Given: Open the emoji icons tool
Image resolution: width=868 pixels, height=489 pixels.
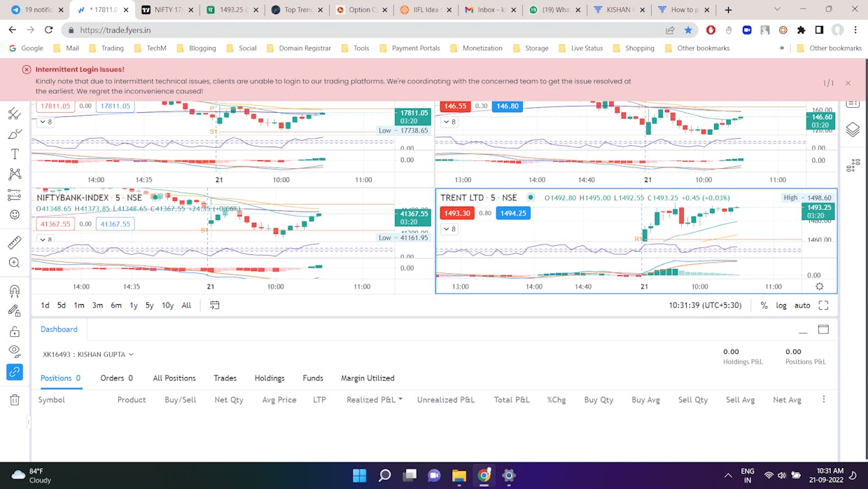Looking at the screenshot, I should [15, 214].
